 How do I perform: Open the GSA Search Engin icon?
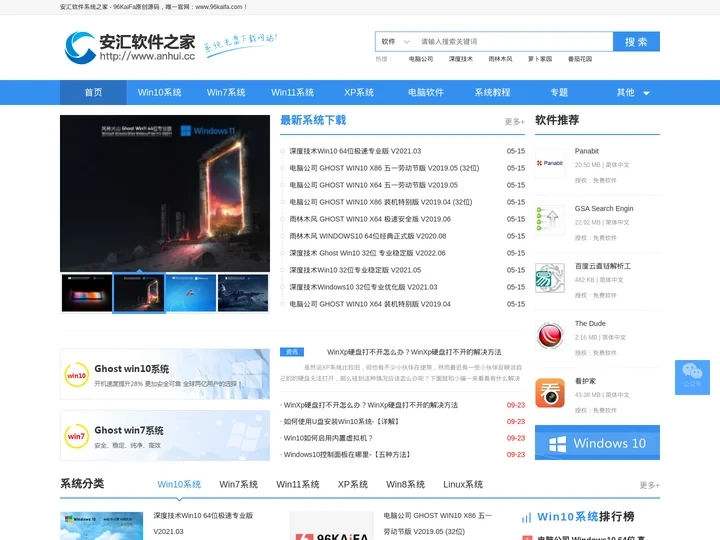[x=550, y=220]
